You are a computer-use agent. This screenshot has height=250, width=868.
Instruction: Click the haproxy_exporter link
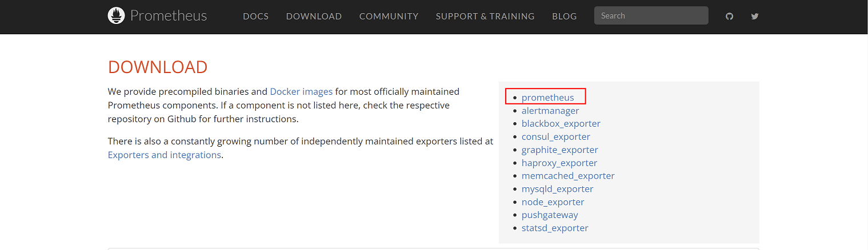[x=559, y=163]
